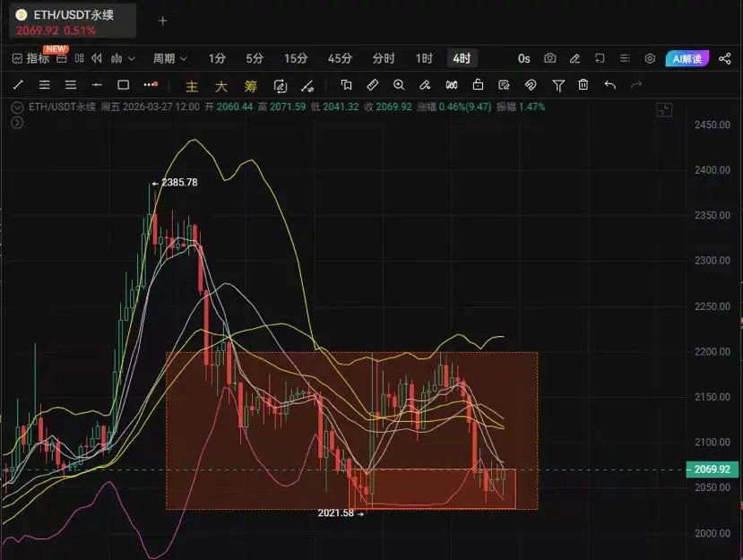The width and height of the screenshot is (743, 560).
Task: Click the chart fullscreen corner icon
Action: (x=664, y=110)
